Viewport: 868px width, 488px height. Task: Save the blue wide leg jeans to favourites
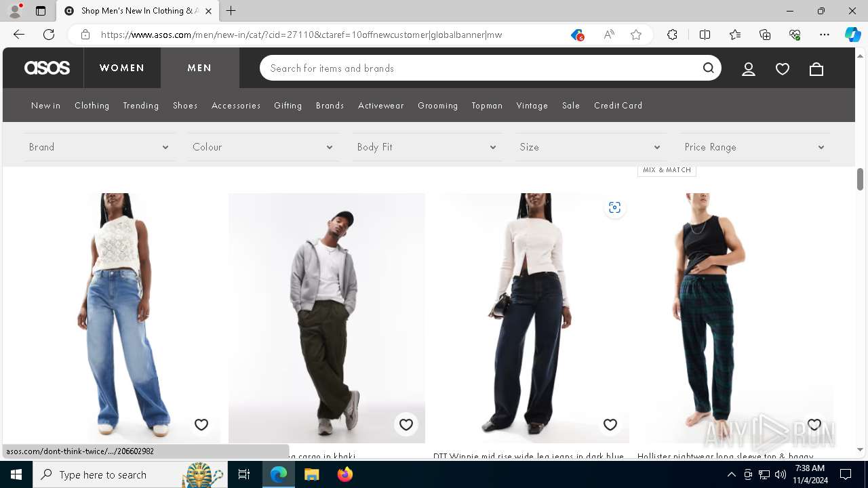click(x=201, y=425)
